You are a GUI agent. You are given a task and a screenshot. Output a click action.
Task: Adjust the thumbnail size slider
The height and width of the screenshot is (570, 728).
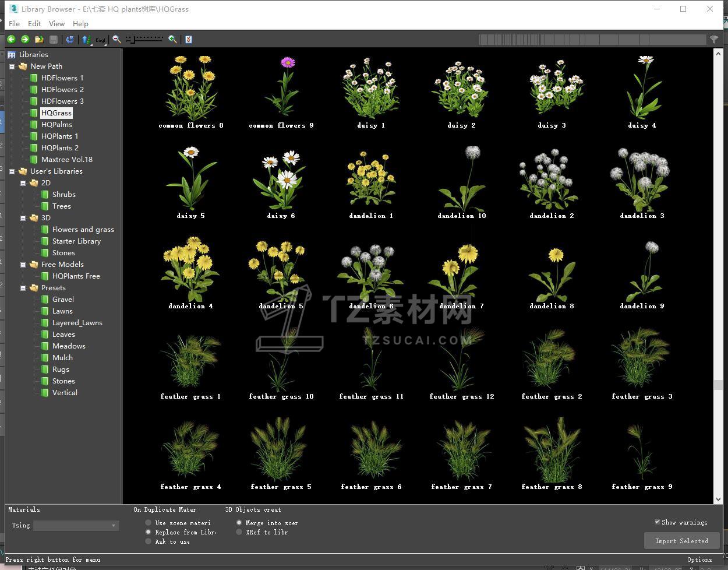(x=133, y=39)
